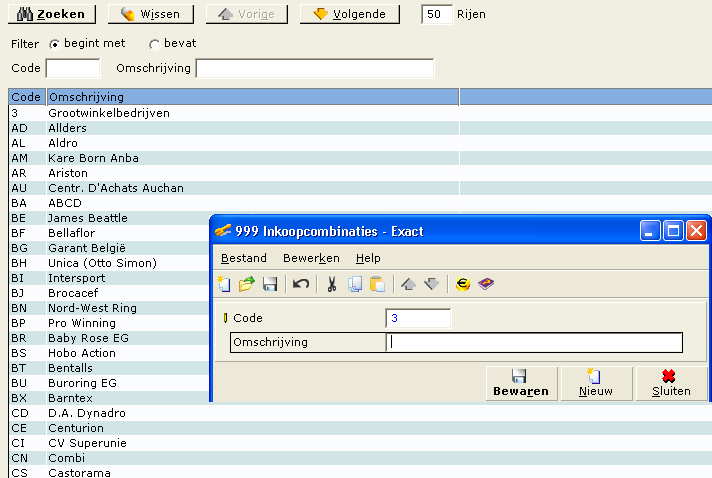Select the 'Hobo Action' row
The height and width of the screenshot is (478, 712).
click(109, 353)
